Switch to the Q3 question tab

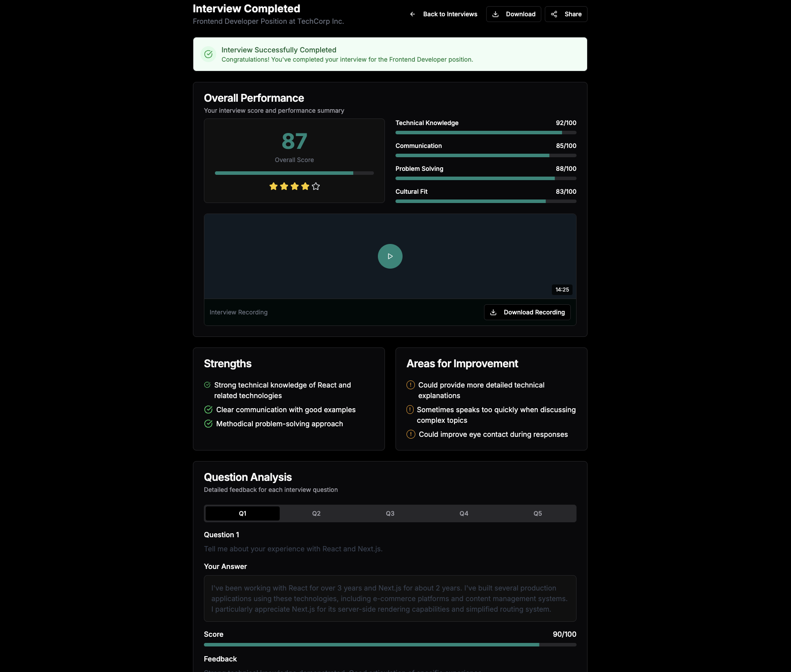pos(390,513)
